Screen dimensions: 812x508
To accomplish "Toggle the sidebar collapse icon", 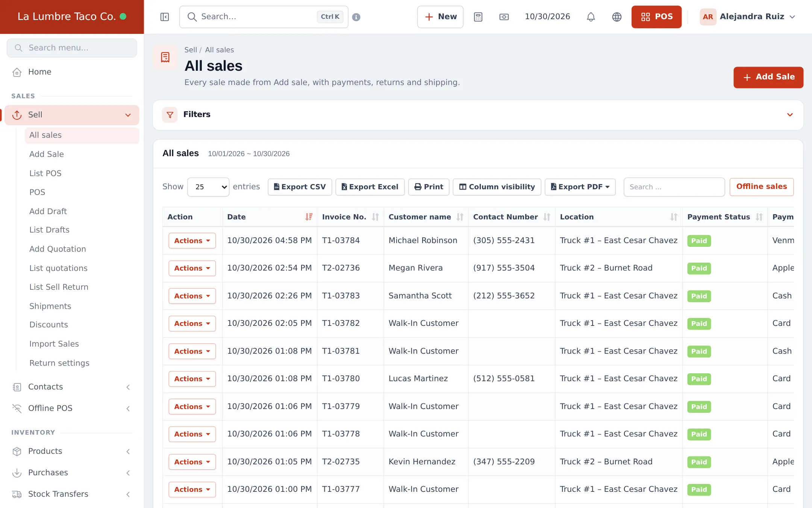I will pos(165,17).
